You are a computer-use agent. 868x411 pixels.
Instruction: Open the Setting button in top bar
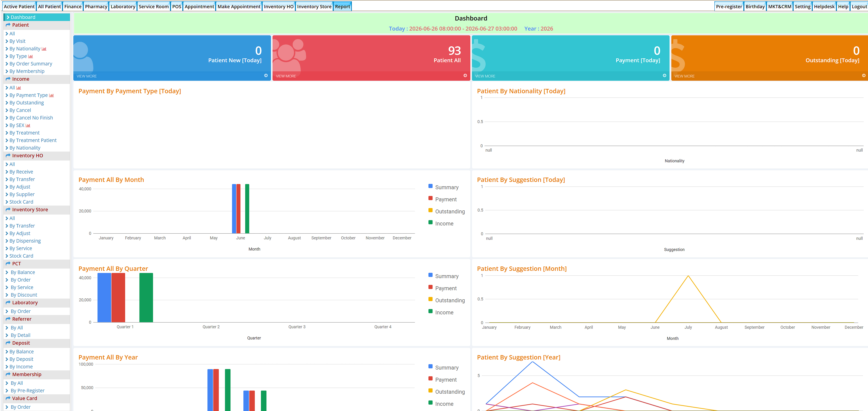pyautogui.click(x=803, y=6)
